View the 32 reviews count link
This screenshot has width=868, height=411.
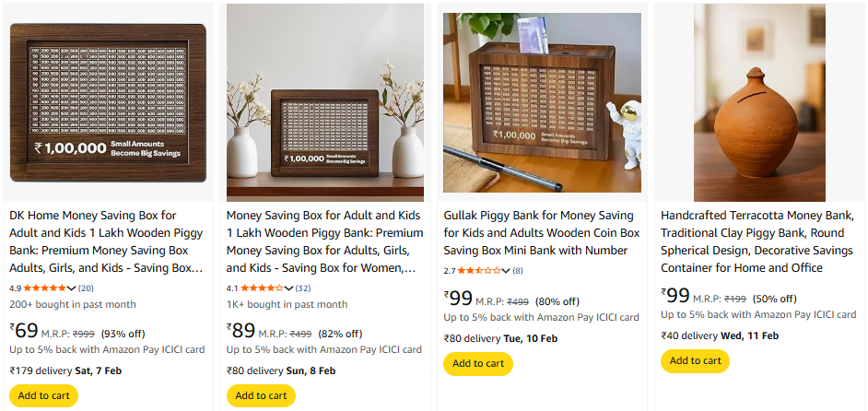[x=303, y=288]
